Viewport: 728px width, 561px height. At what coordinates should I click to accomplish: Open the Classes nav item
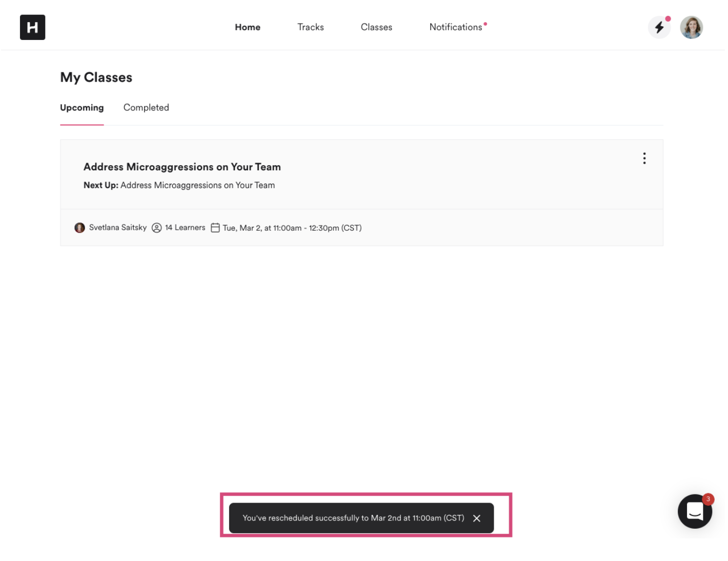pos(376,27)
